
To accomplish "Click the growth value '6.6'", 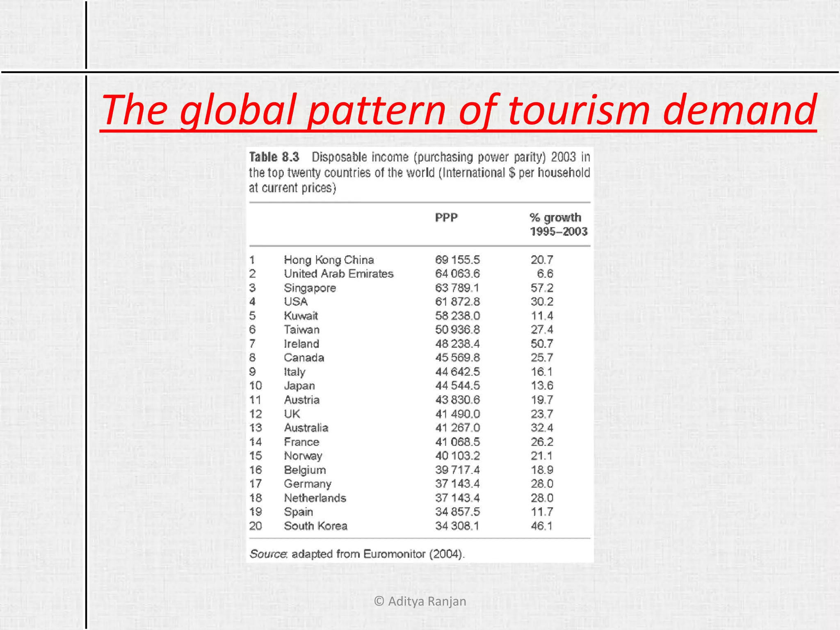I will [x=545, y=274].
